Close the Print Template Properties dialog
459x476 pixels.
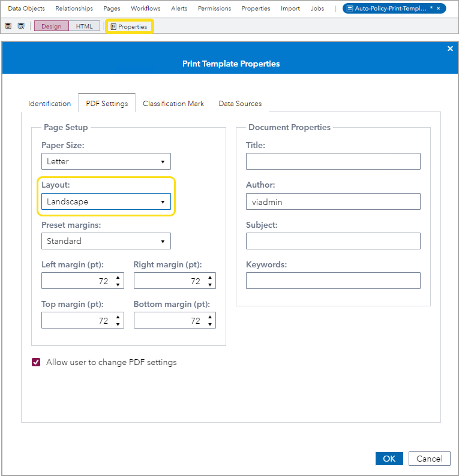(450, 49)
